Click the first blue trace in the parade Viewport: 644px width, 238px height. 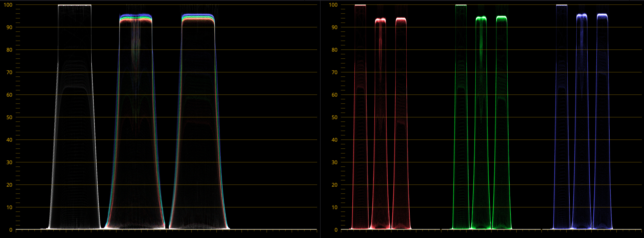[x=562, y=125]
